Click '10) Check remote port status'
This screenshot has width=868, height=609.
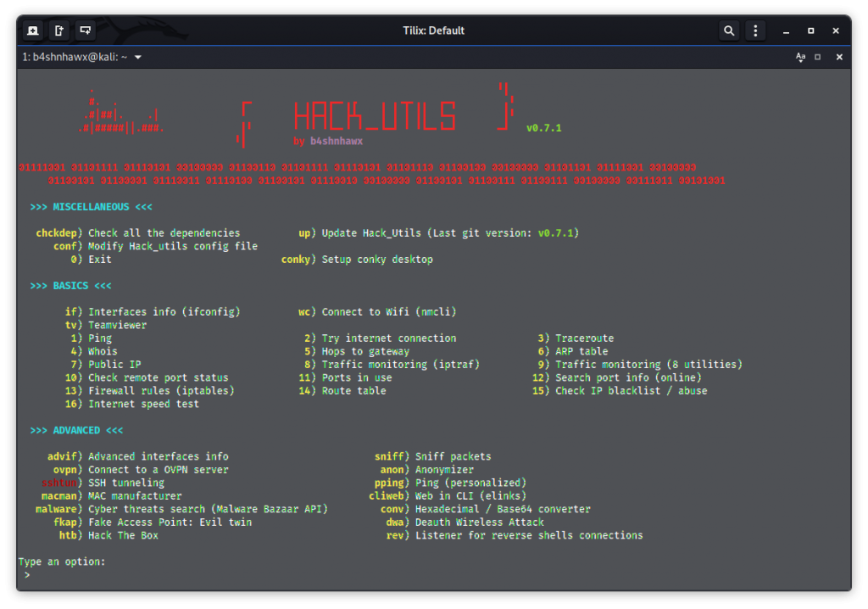click(x=146, y=377)
